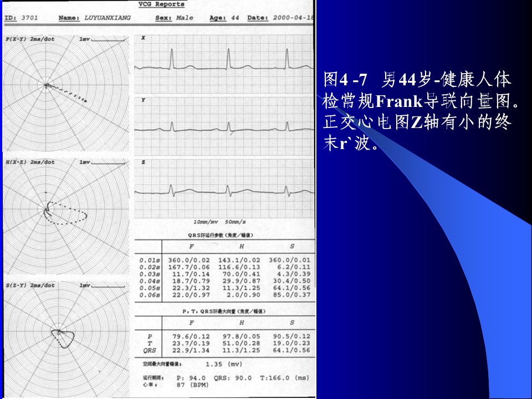Click the word "Frank" in the slide caption
Image resolution: width=532 pixels, height=399 pixels.
(399, 100)
